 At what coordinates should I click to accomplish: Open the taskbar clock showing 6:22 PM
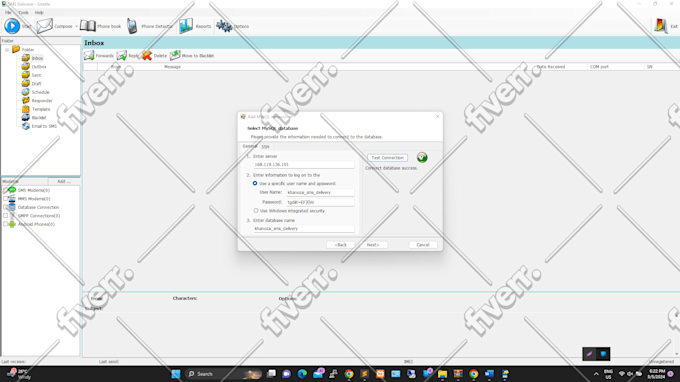click(x=656, y=374)
